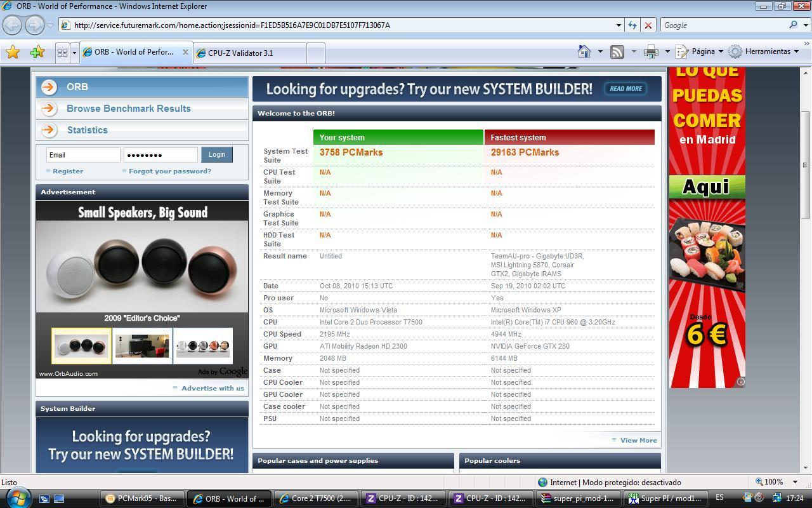Click Add to Favorites star-plus icon

pos(37,52)
